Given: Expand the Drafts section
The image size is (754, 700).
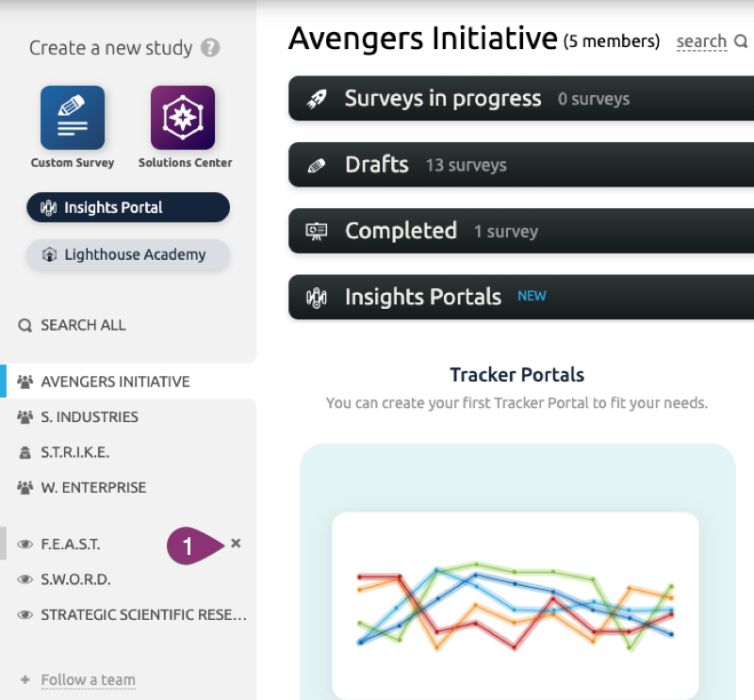Looking at the screenshot, I should click(521, 165).
